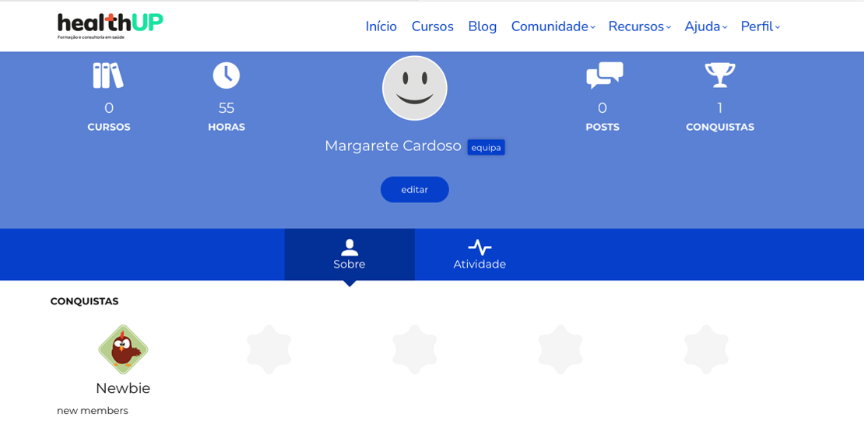Image resolution: width=868 pixels, height=435 pixels.
Task: Go to the Início page link
Action: (382, 26)
